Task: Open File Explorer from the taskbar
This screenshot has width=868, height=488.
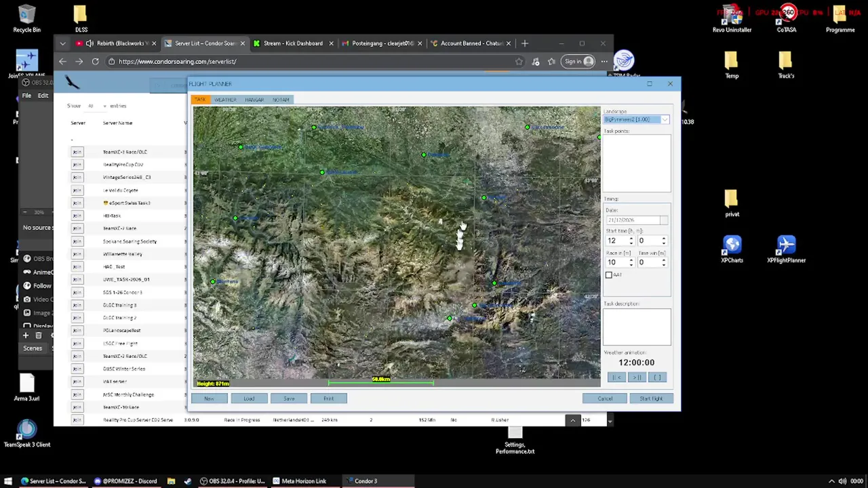Action: tap(171, 481)
